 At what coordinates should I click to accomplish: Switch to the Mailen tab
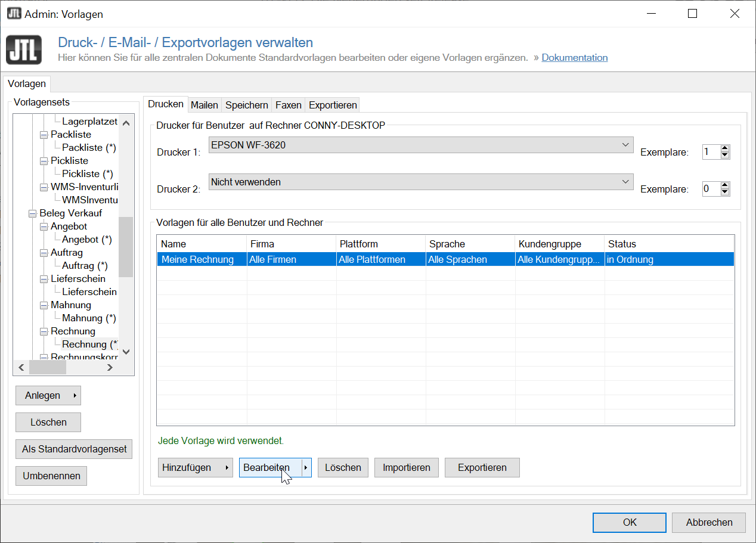[x=204, y=105]
